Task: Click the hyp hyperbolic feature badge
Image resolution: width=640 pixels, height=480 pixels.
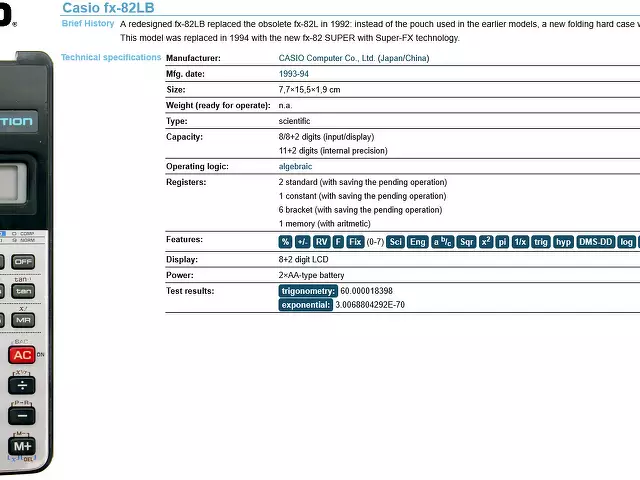Action: (564, 242)
